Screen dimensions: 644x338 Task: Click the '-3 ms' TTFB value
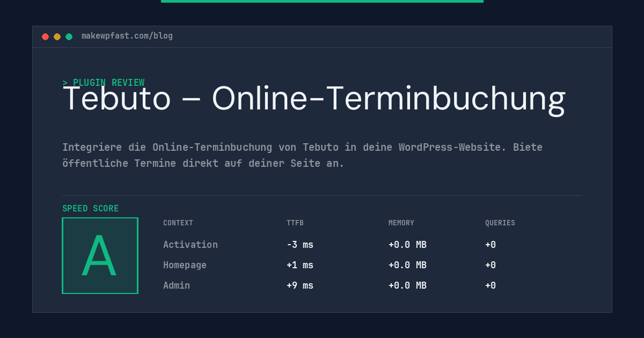300,245
